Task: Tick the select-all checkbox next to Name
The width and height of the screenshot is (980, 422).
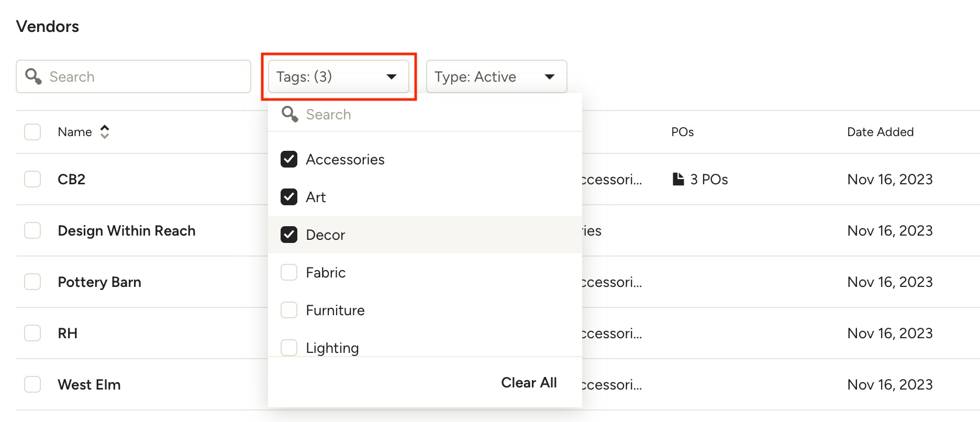Action: (x=32, y=131)
